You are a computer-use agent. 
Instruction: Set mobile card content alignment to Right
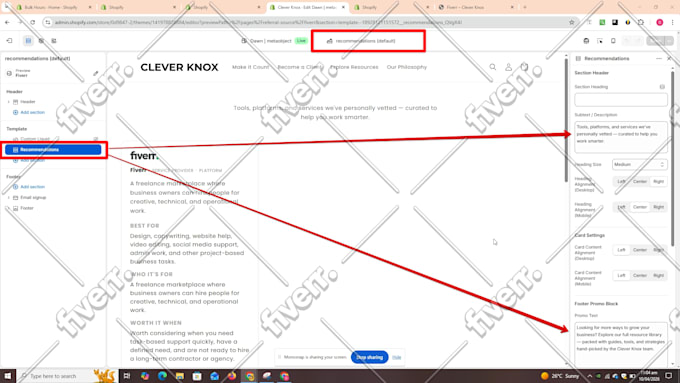point(658,275)
